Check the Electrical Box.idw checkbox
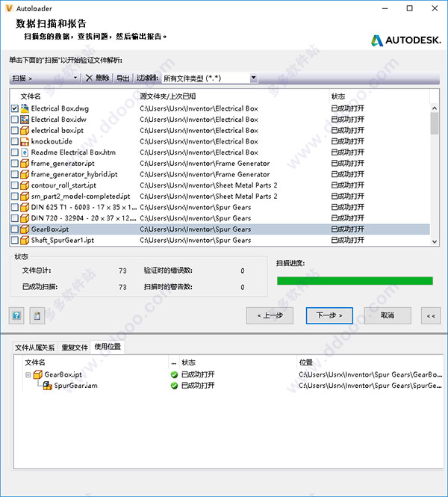The image size is (448, 497). 15,120
